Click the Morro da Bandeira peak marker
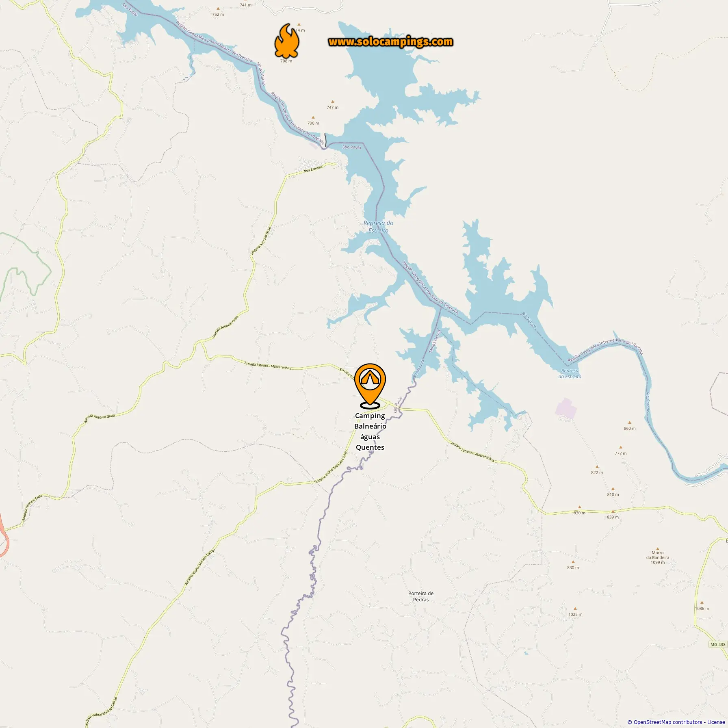Screen dimensions: 728x728 pos(658,548)
